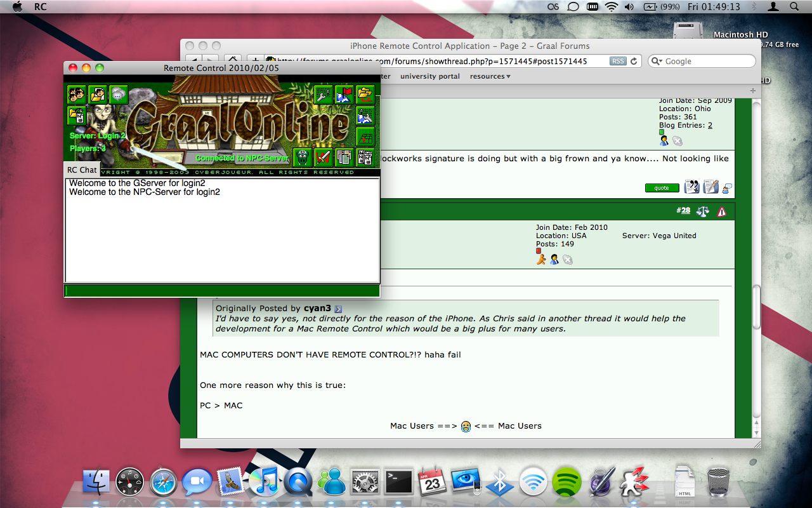Image resolution: width=812 pixels, height=508 pixels.
Task: Click the green chat input field
Action: 221,291
